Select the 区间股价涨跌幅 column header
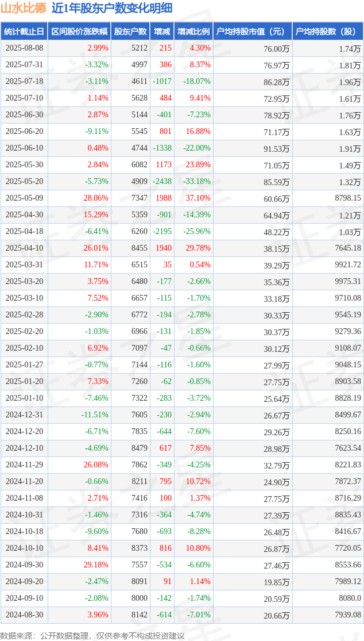 79,32
